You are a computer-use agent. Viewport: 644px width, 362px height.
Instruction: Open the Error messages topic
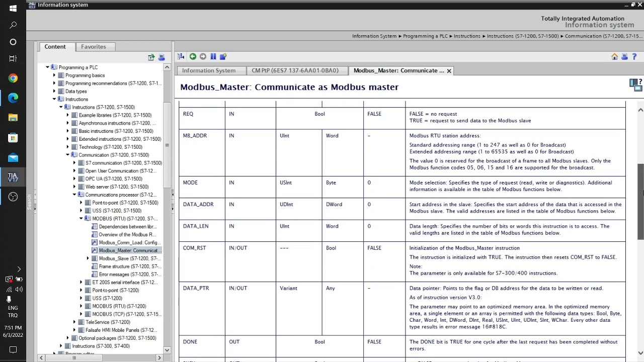point(129,275)
